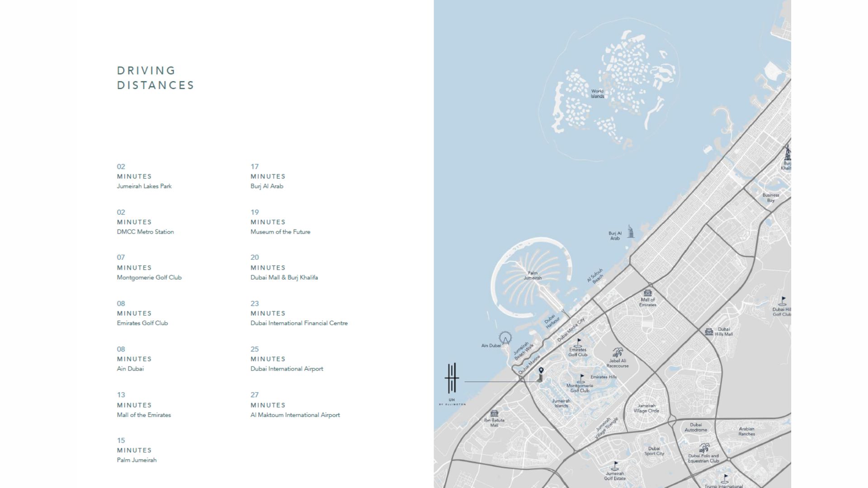868x488 pixels.
Task: Click the Dubai Polo and Equestrian Club icon
Action: 704,448
